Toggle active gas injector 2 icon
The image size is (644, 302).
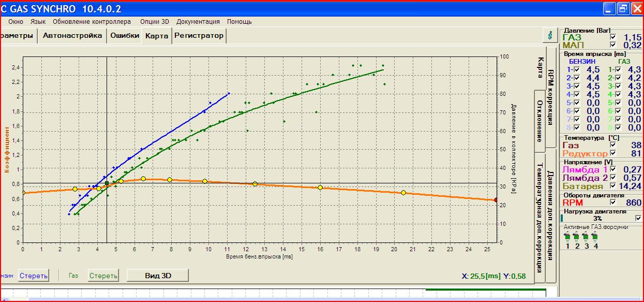click(x=576, y=236)
